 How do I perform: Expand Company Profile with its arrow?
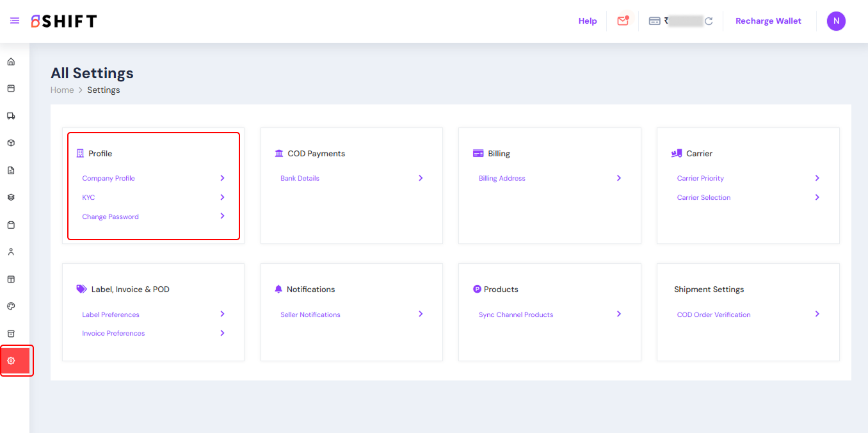222,178
